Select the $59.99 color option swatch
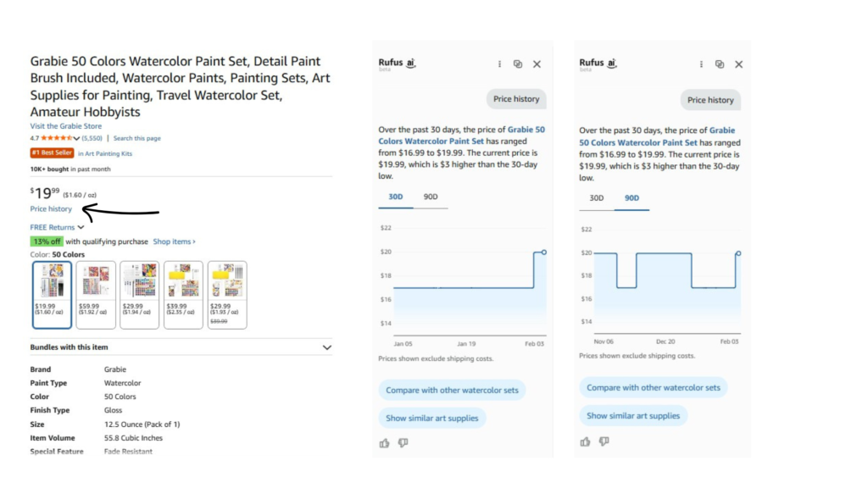The width and height of the screenshot is (868, 488). 95,294
